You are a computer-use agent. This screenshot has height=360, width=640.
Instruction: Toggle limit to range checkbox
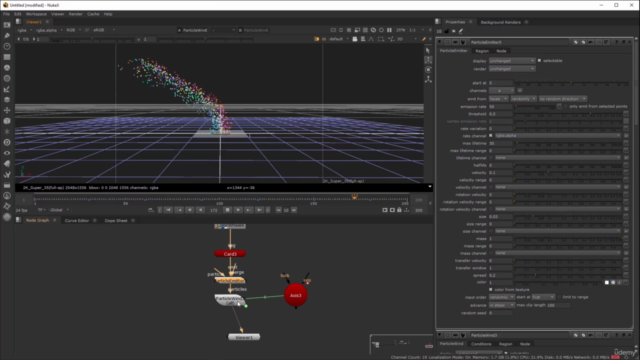(x=559, y=297)
